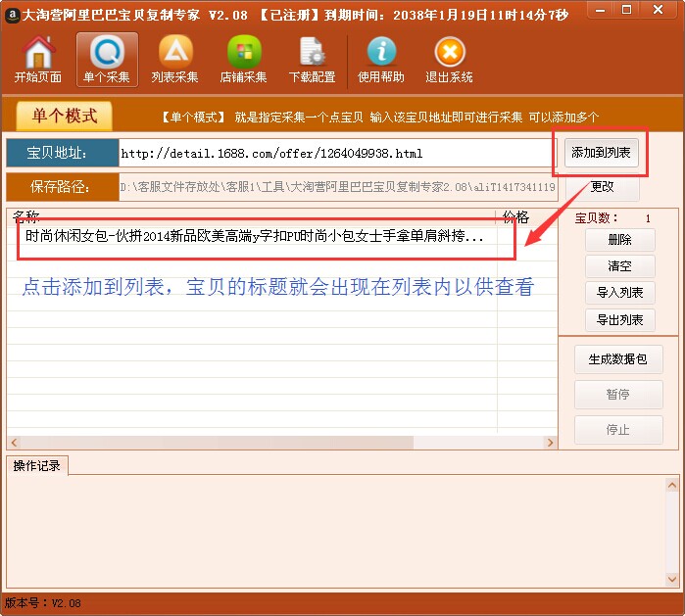Open the 下载配置 download settings
Image resolution: width=685 pixels, height=616 pixels.
pos(313,60)
